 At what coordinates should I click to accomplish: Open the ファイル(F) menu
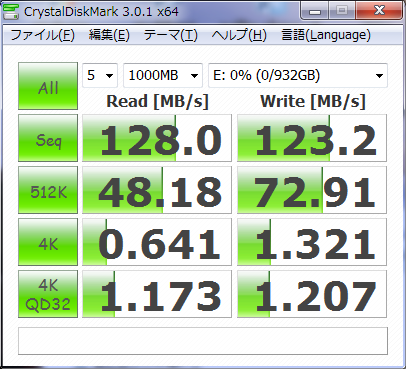point(42,35)
